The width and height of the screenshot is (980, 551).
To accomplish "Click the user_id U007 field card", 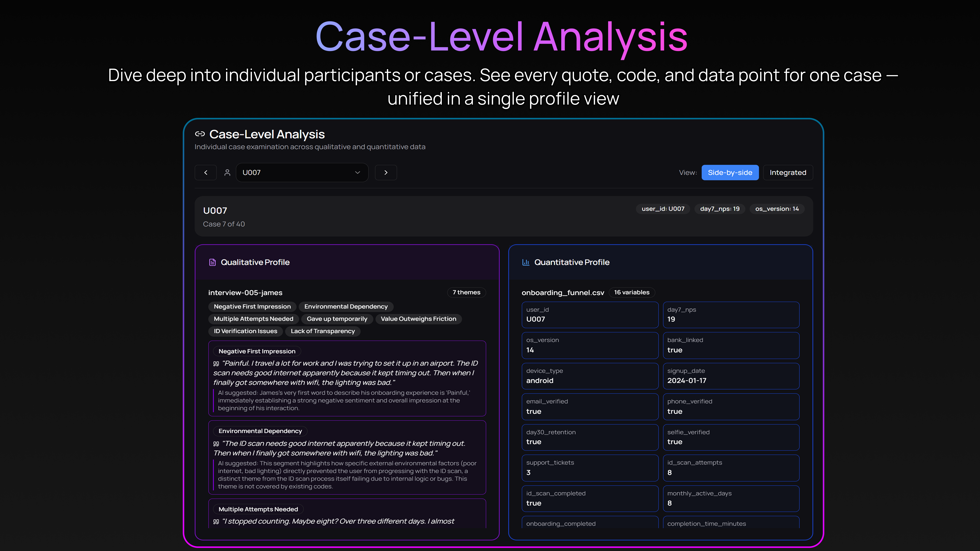I will click(590, 315).
